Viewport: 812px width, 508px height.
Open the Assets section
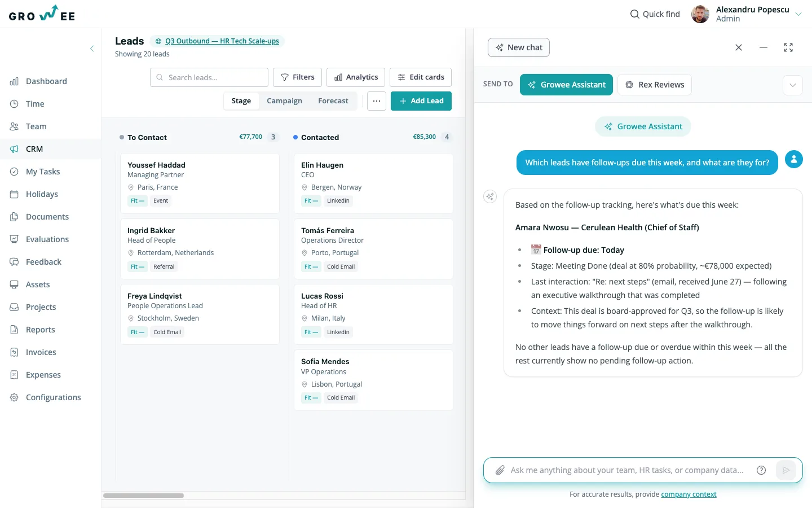click(38, 284)
